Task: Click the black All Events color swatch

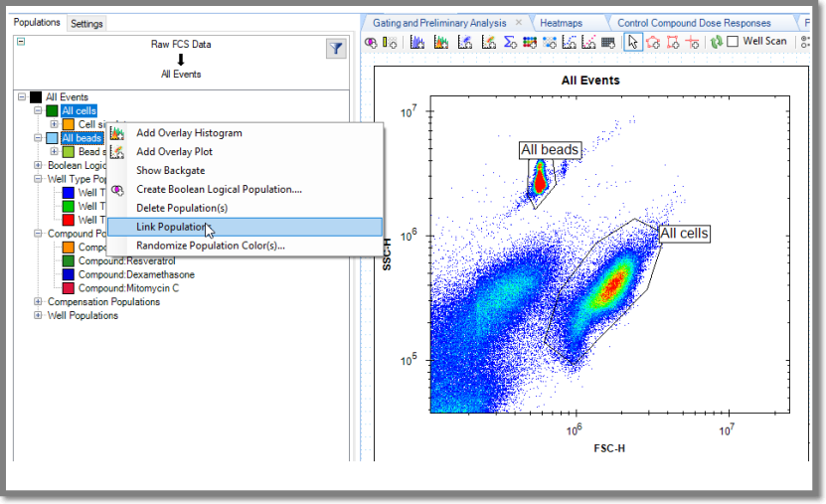Action: [36, 96]
